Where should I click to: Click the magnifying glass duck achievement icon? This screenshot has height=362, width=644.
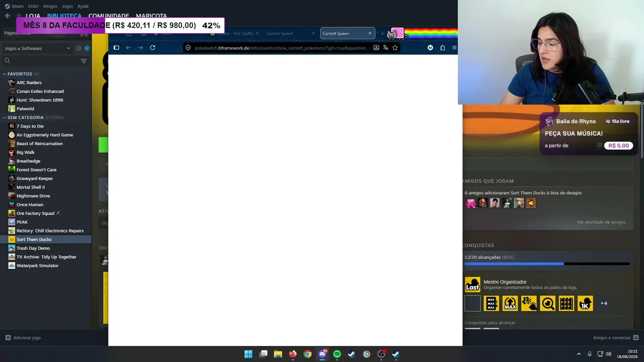547,304
